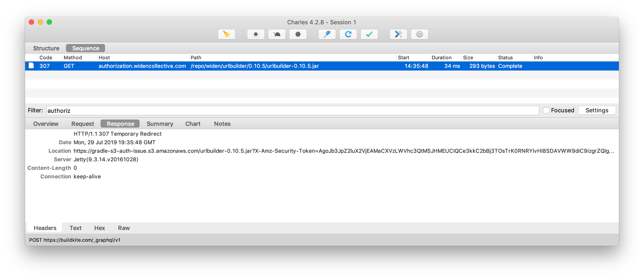Screen dimensions: 644x279
Task: Click the green checkmark validate icon
Action: click(x=369, y=34)
